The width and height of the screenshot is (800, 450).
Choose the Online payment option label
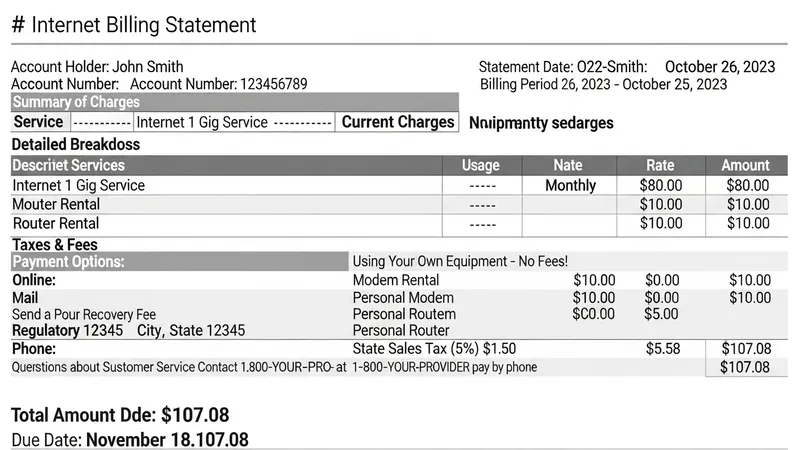(x=34, y=280)
